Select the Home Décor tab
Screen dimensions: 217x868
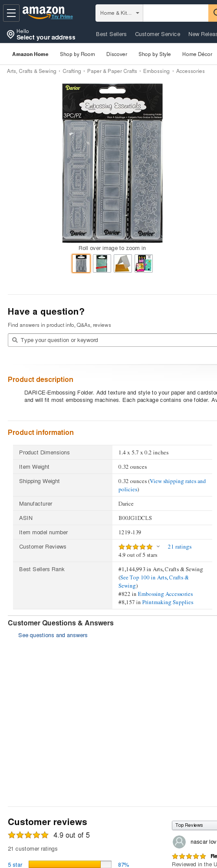pyautogui.click(x=197, y=54)
